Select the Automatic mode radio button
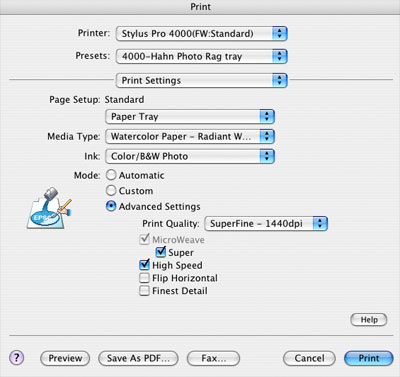This screenshot has width=400, height=377. click(x=111, y=175)
